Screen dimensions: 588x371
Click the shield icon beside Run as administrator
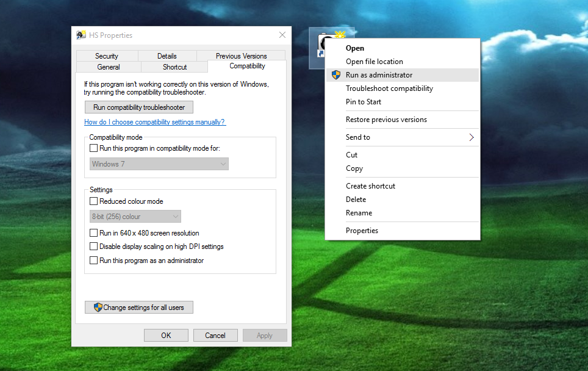(336, 75)
